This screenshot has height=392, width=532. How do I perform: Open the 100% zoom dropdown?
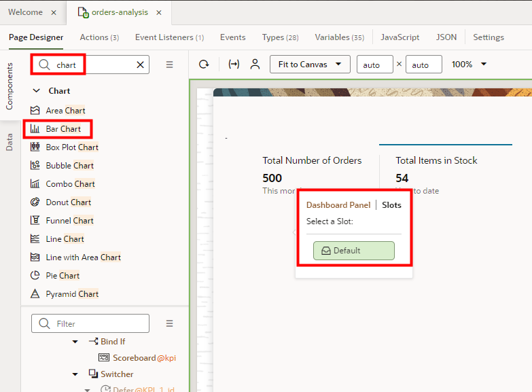coord(469,64)
